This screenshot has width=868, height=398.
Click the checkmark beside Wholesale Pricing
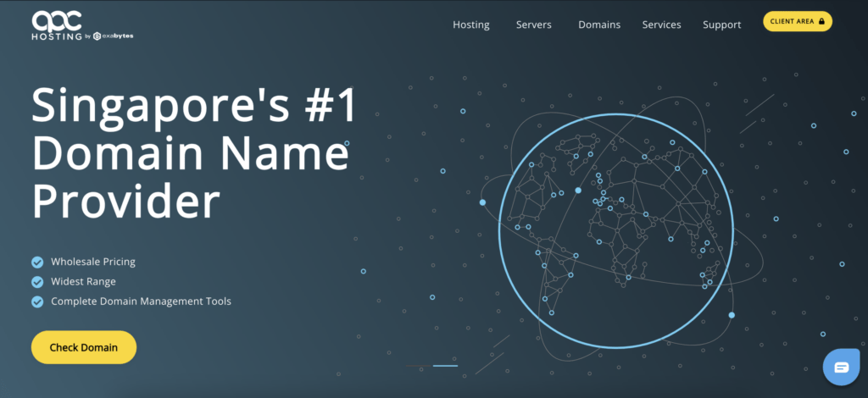pyautogui.click(x=37, y=262)
